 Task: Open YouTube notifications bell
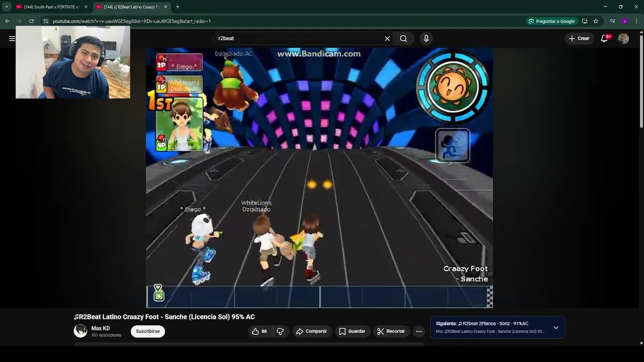coord(605,38)
